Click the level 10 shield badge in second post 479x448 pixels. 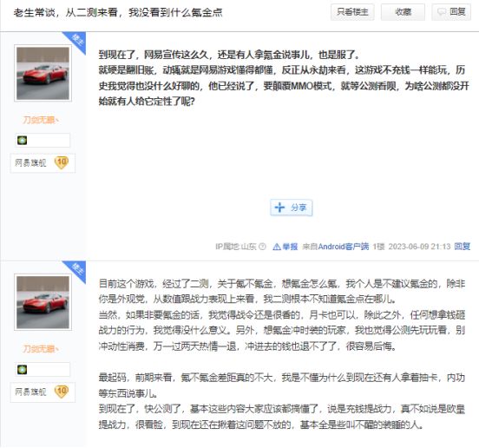click(62, 392)
